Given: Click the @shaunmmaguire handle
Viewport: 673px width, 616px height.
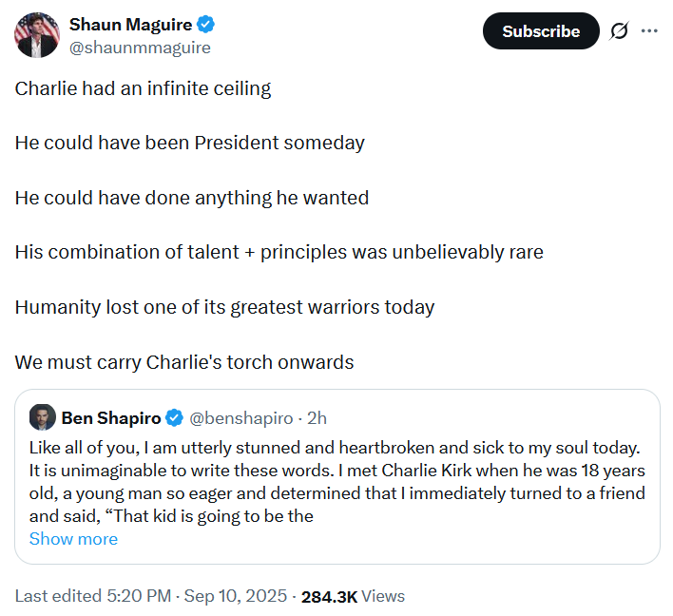Looking at the screenshot, I should pyautogui.click(x=140, y=47).
